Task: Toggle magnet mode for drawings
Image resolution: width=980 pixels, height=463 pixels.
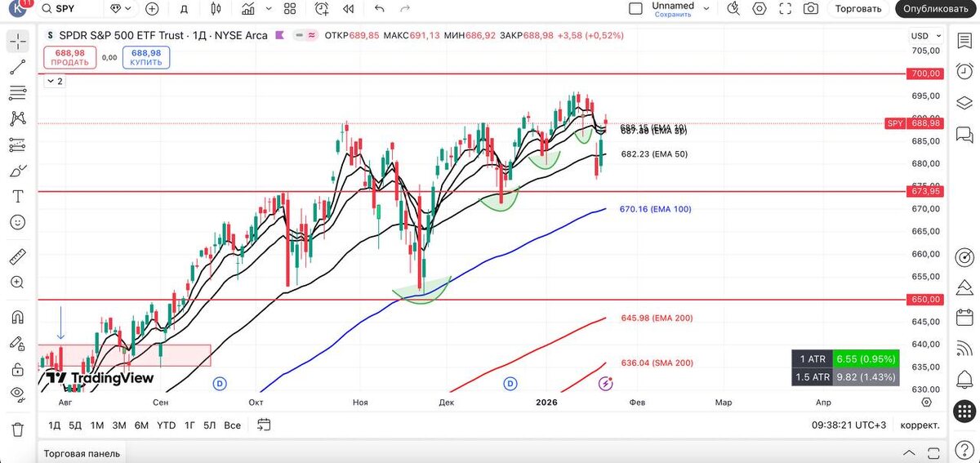Action: pyautogui.click(x=18, y=317)
